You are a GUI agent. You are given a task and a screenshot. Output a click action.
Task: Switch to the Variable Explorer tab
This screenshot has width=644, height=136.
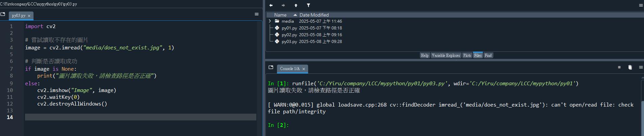446,55
